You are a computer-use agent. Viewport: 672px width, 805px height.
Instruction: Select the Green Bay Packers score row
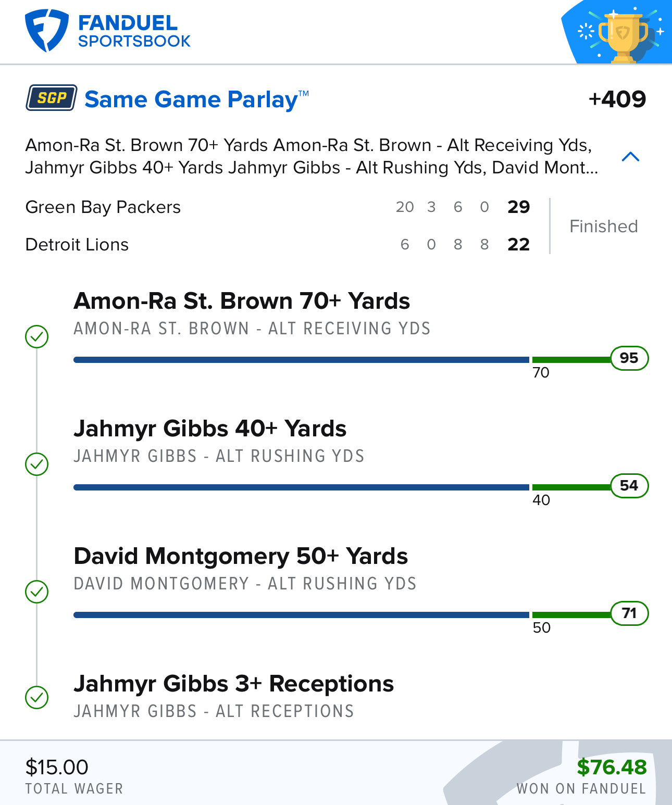(x=278, y=207)
